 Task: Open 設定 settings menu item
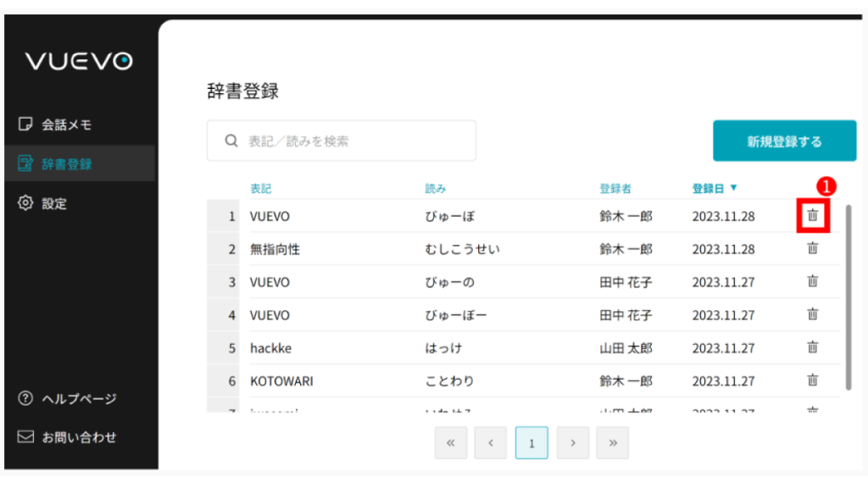[53, 203]
